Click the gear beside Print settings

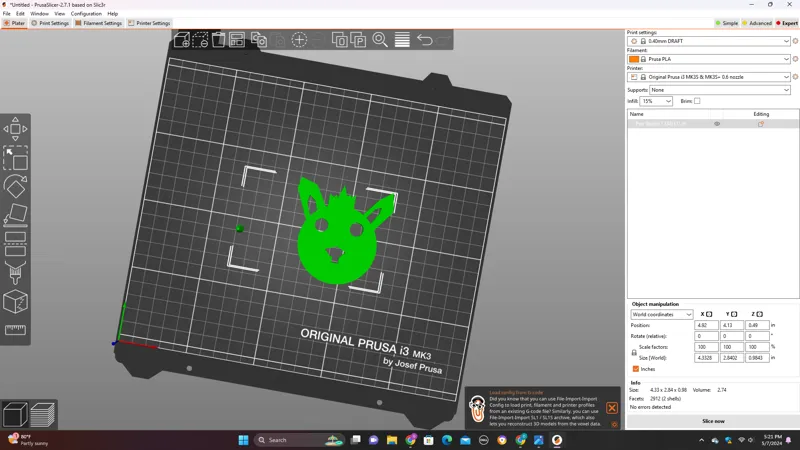(795, 41)
